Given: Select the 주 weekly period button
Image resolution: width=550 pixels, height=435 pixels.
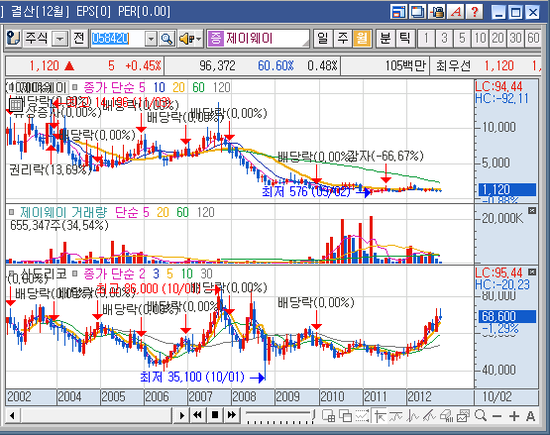Looking at the screenshot, I should pos(343,38).
